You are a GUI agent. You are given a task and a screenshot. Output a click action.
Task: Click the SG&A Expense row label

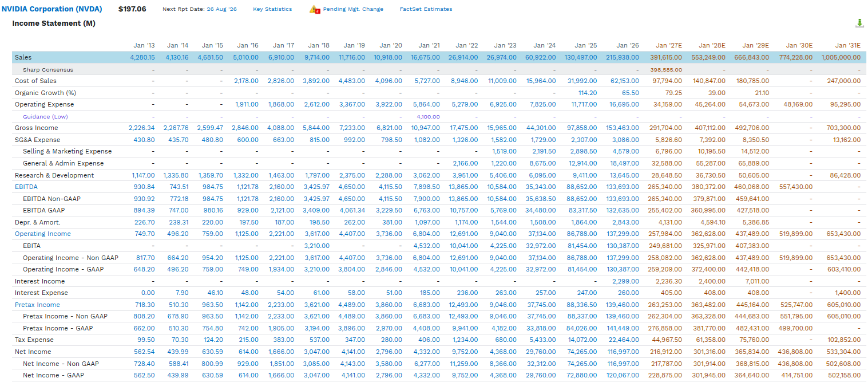[x=37, y=140]
